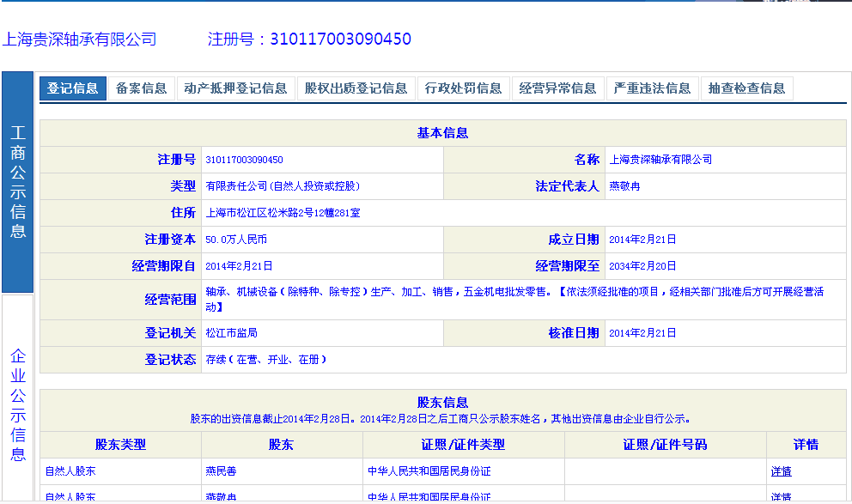Click company name 上海贵深轴承有限公司 in page header
The image size is (852, 504).
(80, 39)
